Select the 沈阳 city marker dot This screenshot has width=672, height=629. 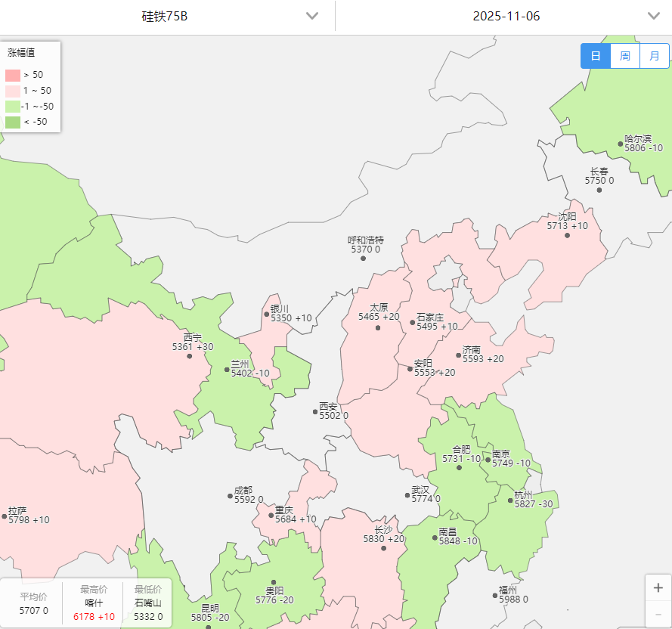[567, 235]
